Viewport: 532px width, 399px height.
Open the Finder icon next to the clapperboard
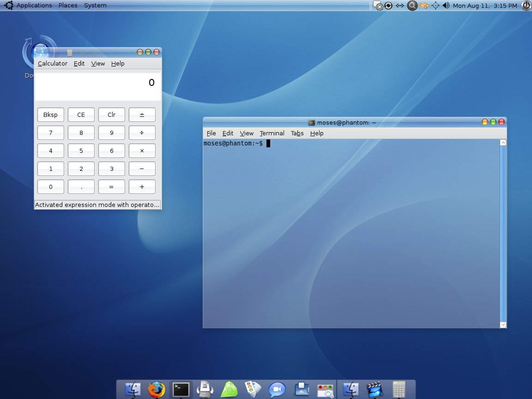pos(351,389)
